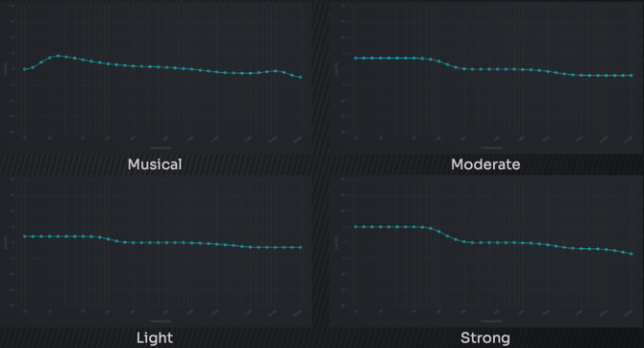Click the first point of the Moderate curve
This screenshot has height=348, width=644.
[356, 59]
